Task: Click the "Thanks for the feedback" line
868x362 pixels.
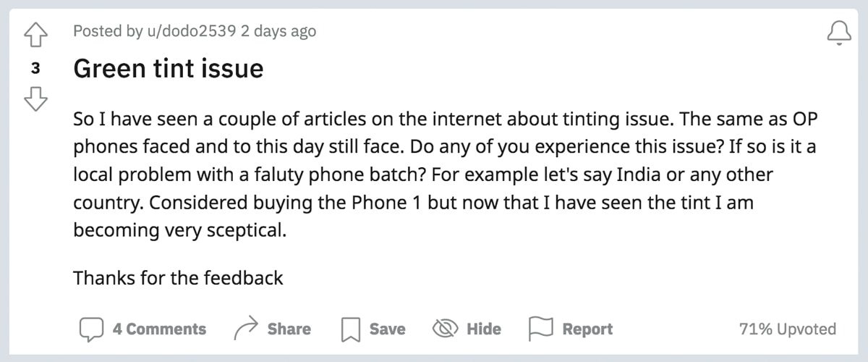Action: point(178,277)
